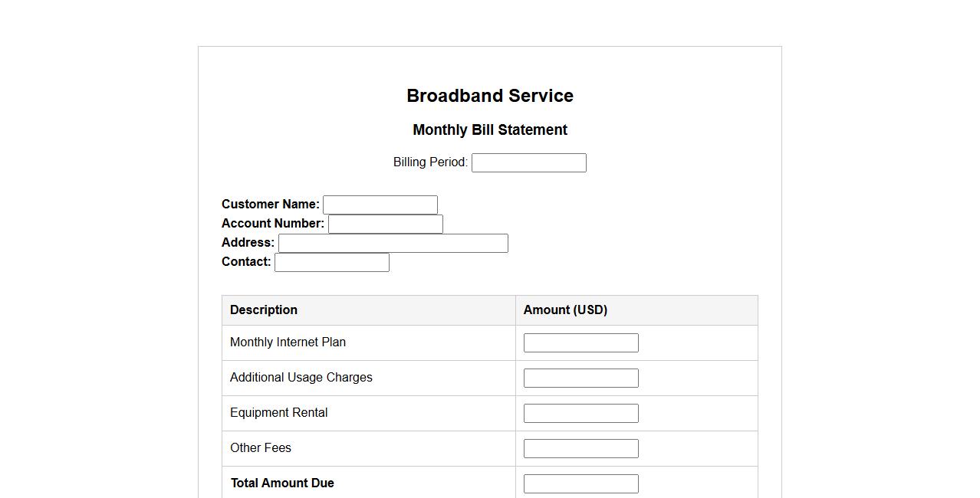The image size is (980, 498).
Task: Click the Total Amount Due row label
Action: point(282,483)
